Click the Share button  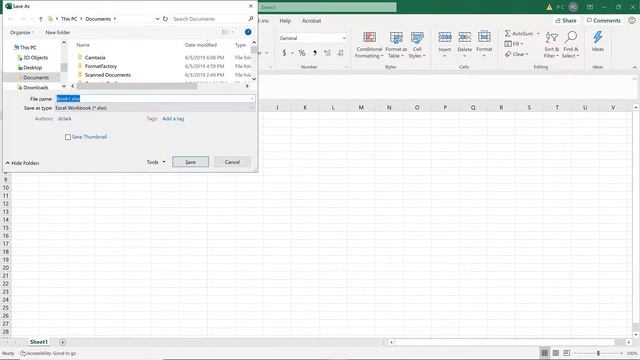click(566, 20)
